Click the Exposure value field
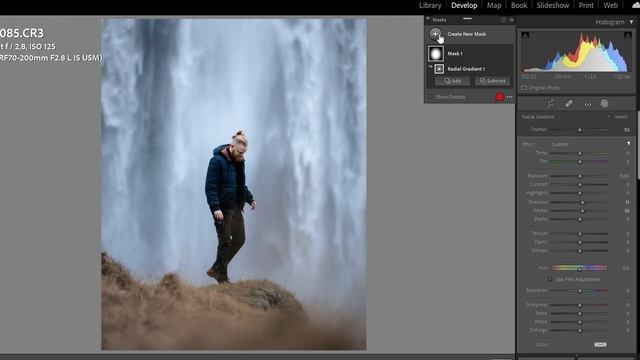The height and width of the screenshot is (360, 640). coord(624,176)
